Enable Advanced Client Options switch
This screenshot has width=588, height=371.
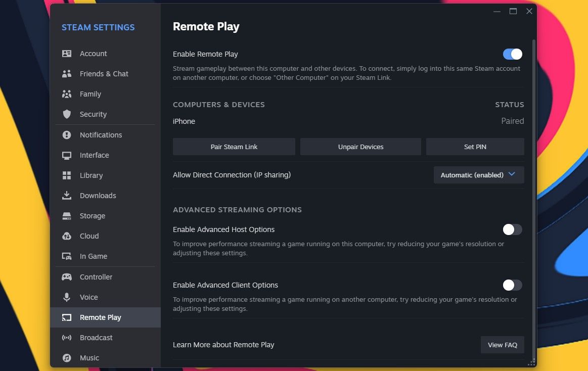tap(512, 285)
